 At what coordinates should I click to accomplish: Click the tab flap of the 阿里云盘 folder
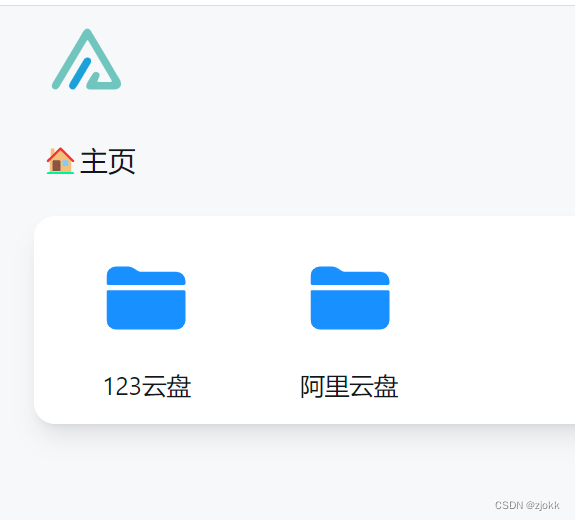pos(326,272)
